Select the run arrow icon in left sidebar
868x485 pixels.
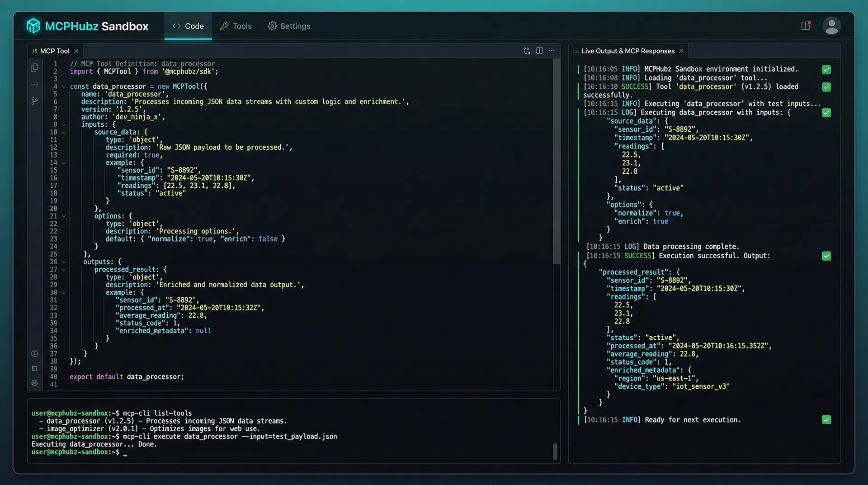coord(35,85)
